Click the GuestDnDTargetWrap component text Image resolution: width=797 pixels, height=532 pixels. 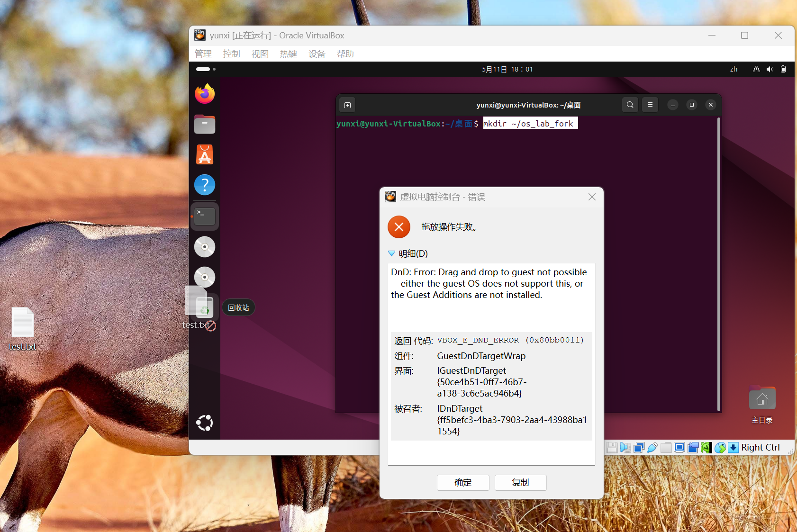pyautogui.click(x=481, y=356)
